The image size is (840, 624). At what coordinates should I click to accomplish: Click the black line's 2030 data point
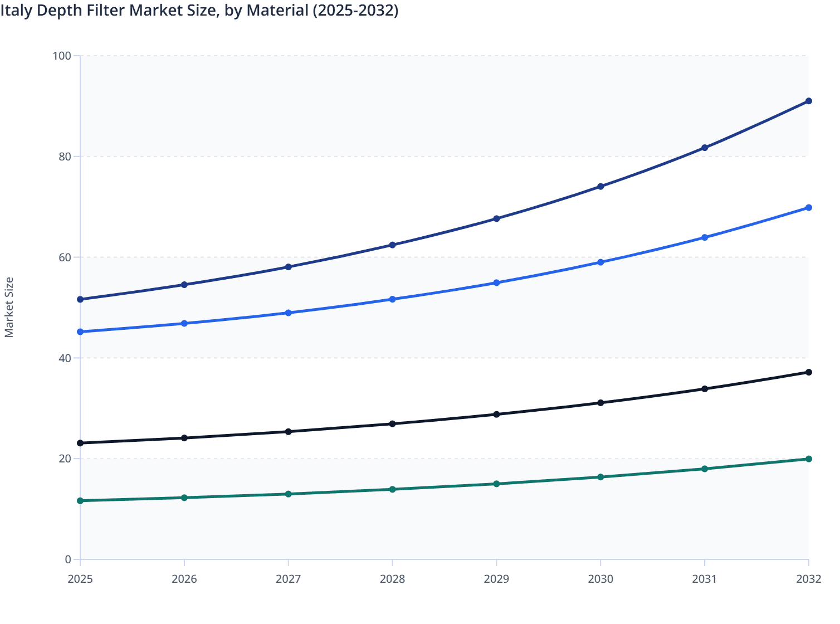coord(600,403)
